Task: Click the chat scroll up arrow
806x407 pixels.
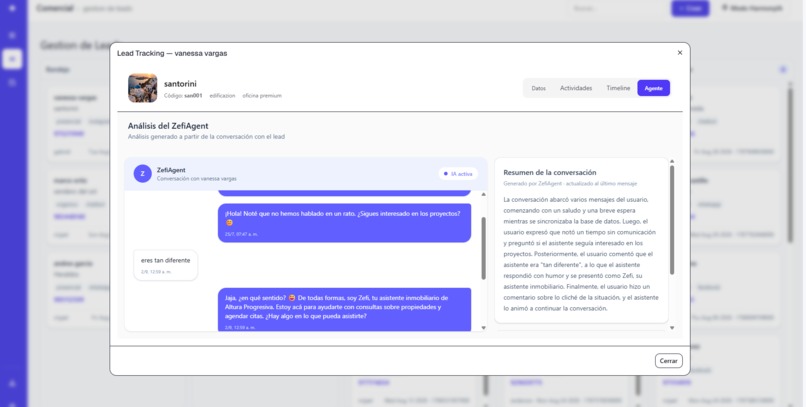Action: tap(483, 194)
